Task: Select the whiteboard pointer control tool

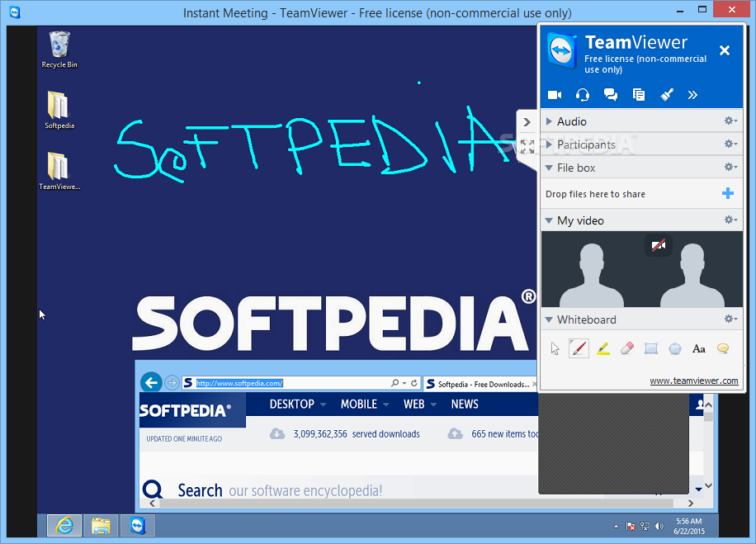Action: tap(555, 348)
